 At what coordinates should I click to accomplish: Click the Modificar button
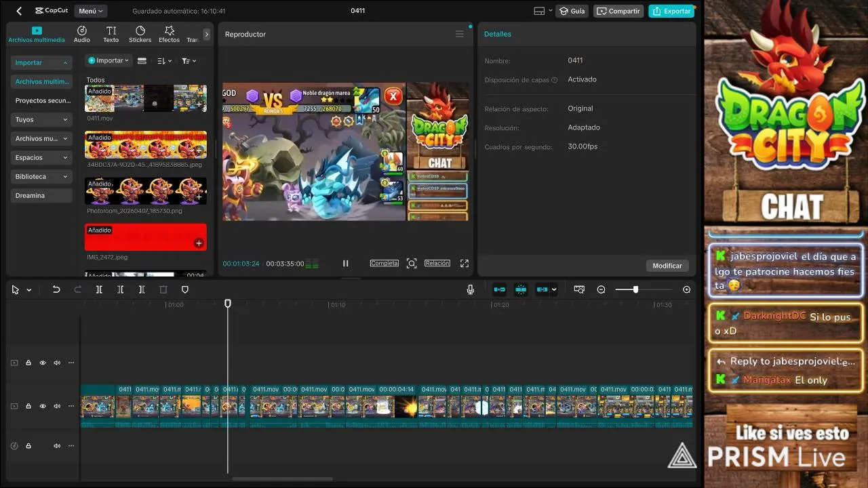tap(667, 266)
